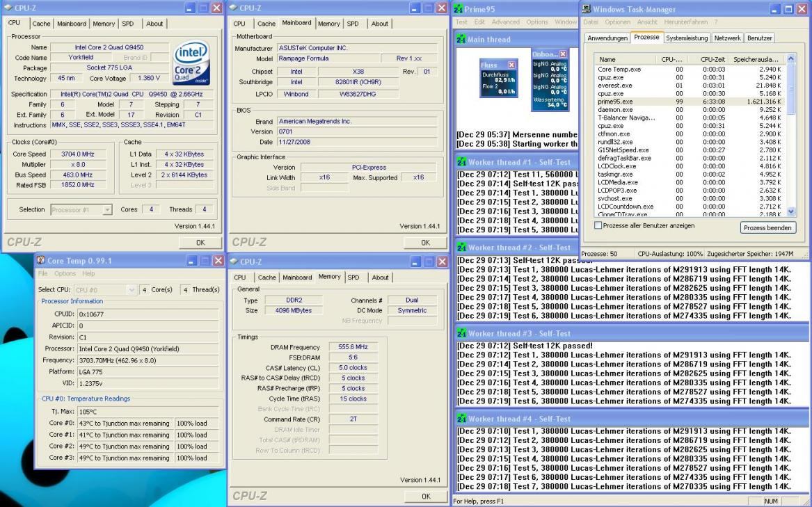Tick 'Prozesse aller Benutzer anzeigen' checkbox

pyautogui.click(x=598, y=225)
